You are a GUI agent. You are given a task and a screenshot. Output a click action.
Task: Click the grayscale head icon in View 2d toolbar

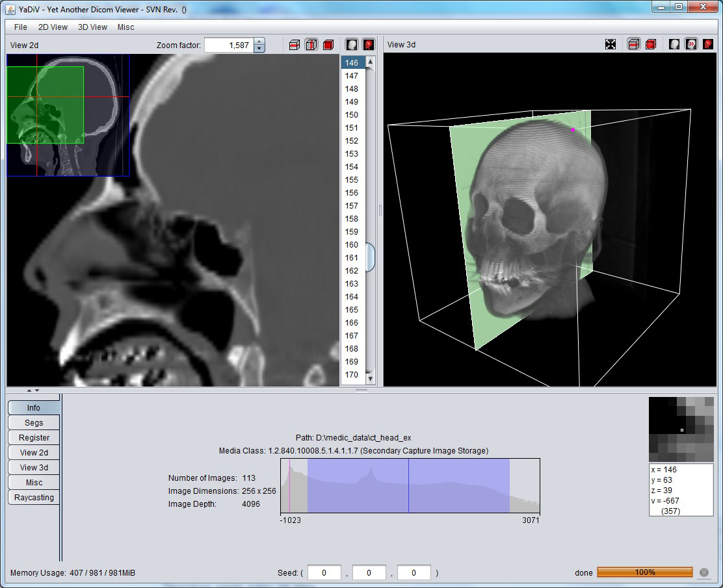coord(352,45)
